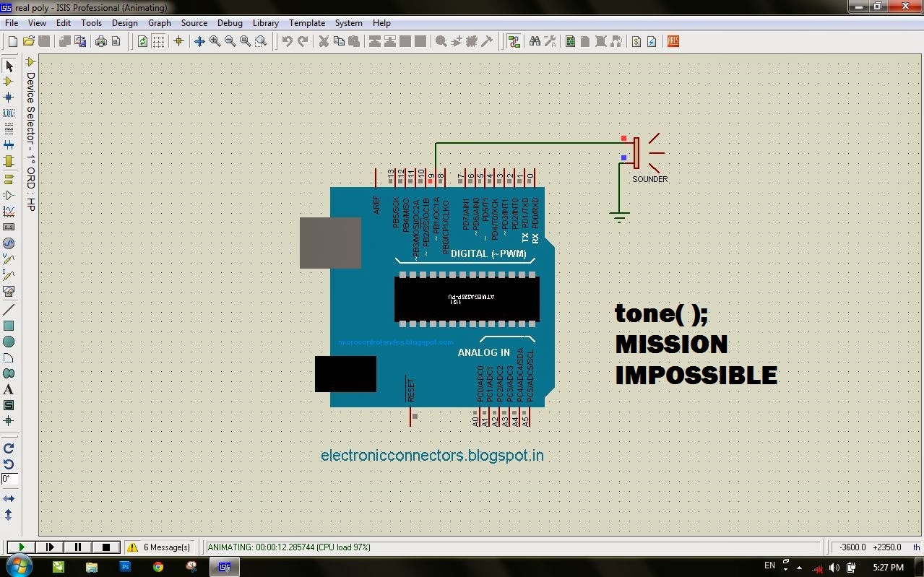Open the Virtual Instruments mode
Screen dimensions: 924x577
point(9,292)
